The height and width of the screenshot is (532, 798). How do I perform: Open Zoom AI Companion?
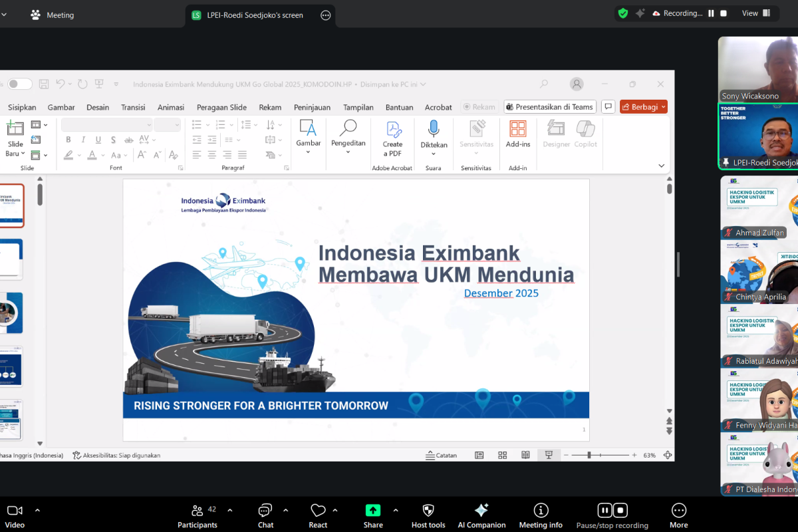tap(481, 516)
